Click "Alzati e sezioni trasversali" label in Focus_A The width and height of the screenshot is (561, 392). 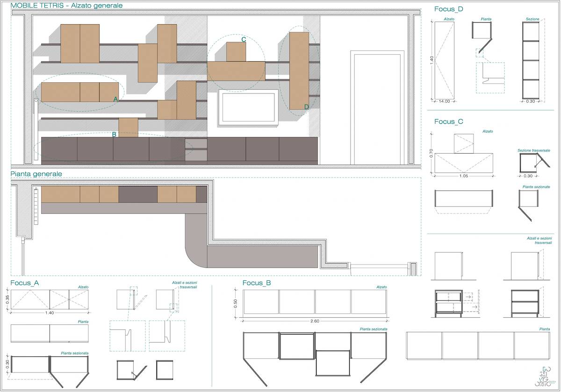(x=184, y=285)
